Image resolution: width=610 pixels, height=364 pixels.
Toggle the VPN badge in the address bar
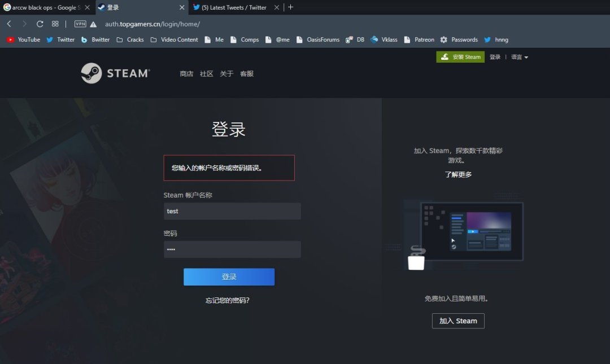point(80,24)
